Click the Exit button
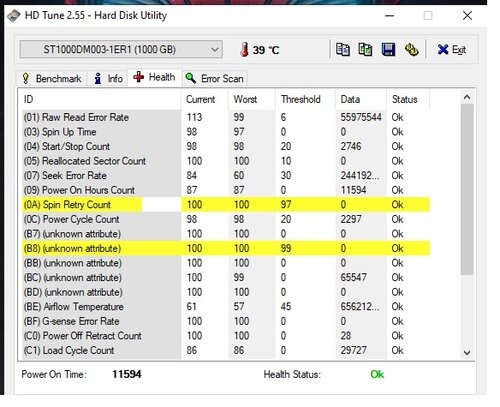 point(452,50)
